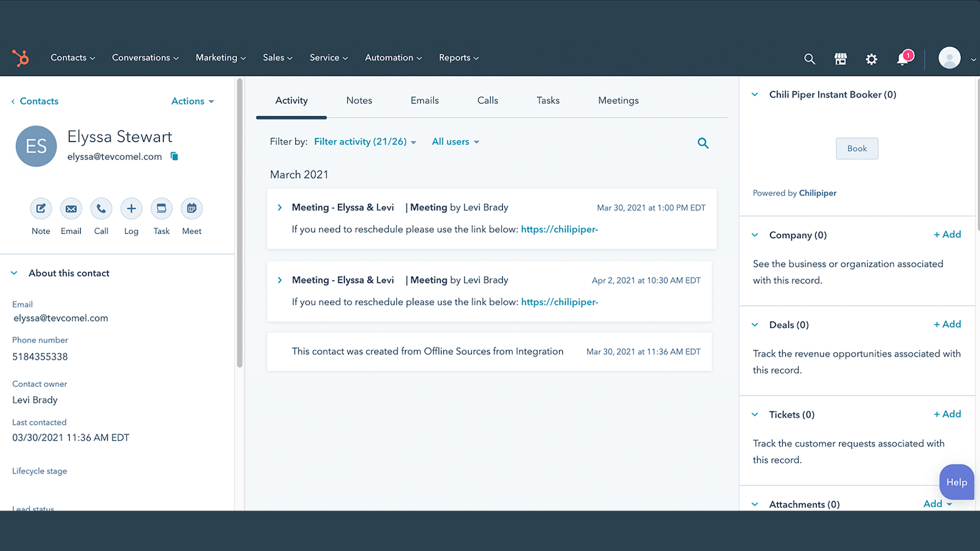The image size is (980, 551).
Task: Switch to the Calls tab
Action: (488, 100)
